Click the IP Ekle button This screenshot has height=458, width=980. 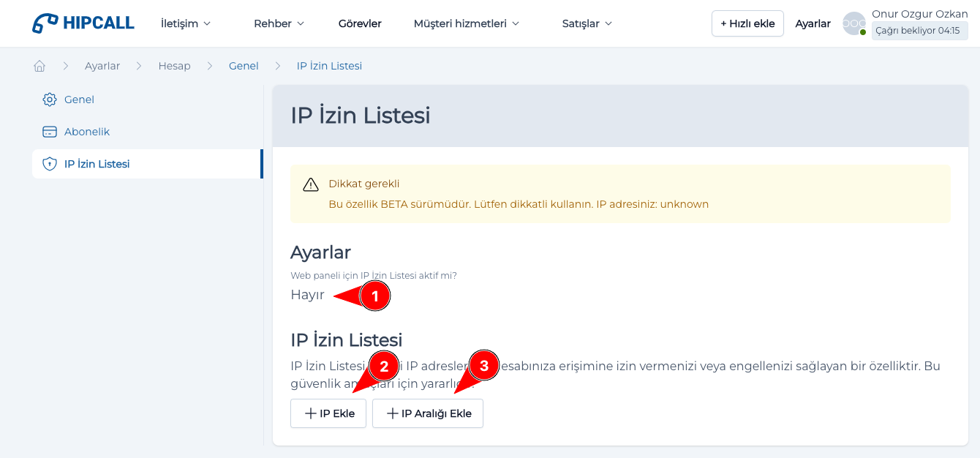328,413
